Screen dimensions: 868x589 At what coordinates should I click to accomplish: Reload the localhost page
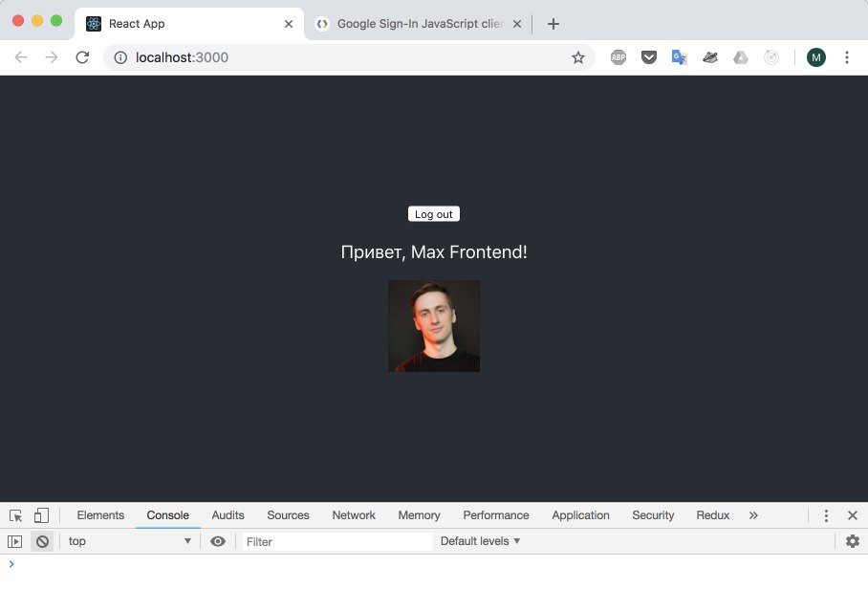[82, 57]
